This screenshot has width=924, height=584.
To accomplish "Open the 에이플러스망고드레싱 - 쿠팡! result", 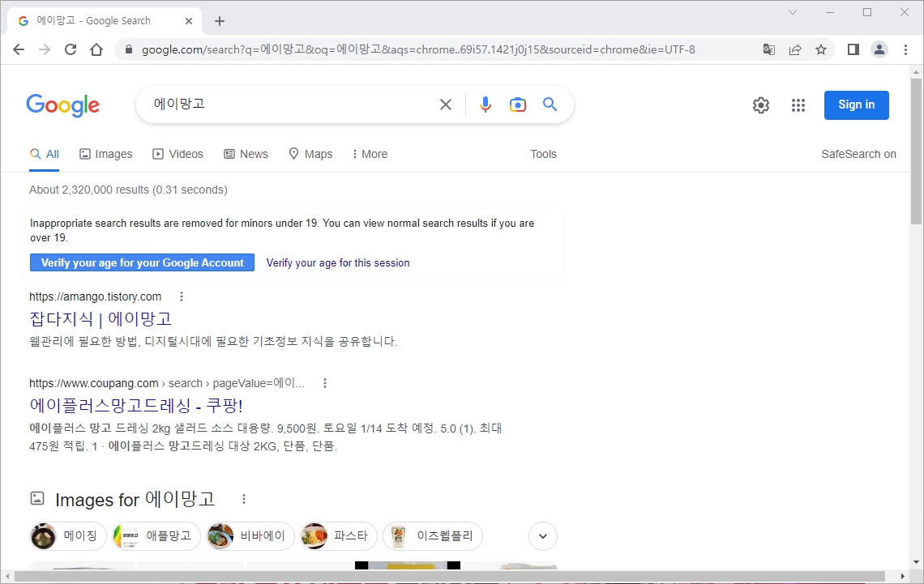I will click(136, 406).
